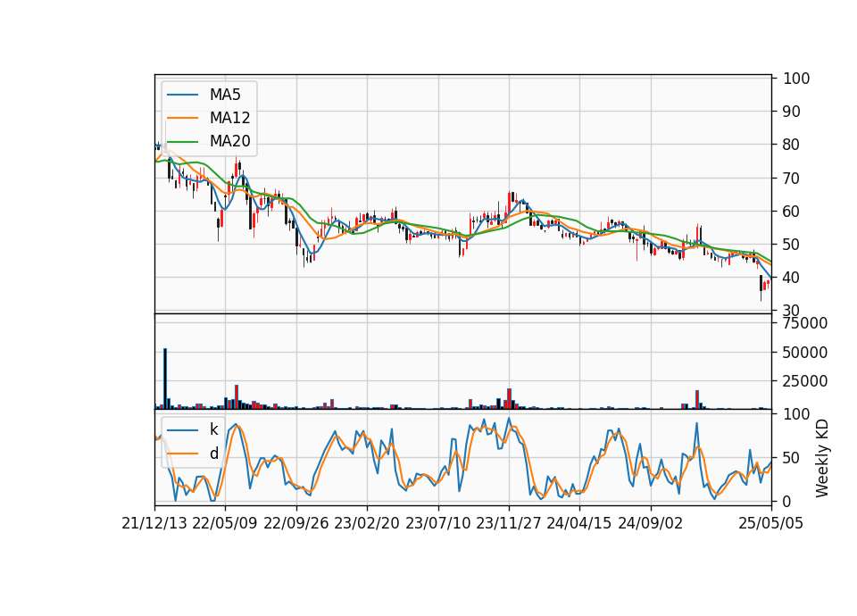Click the green MA20 legend line sample

click(x=182, y=142)
